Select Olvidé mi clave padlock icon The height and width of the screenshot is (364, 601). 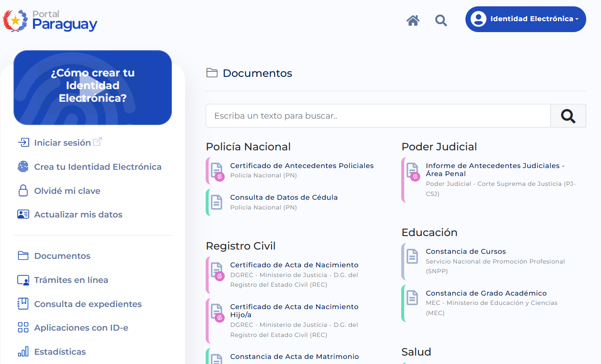coord(23,191)
